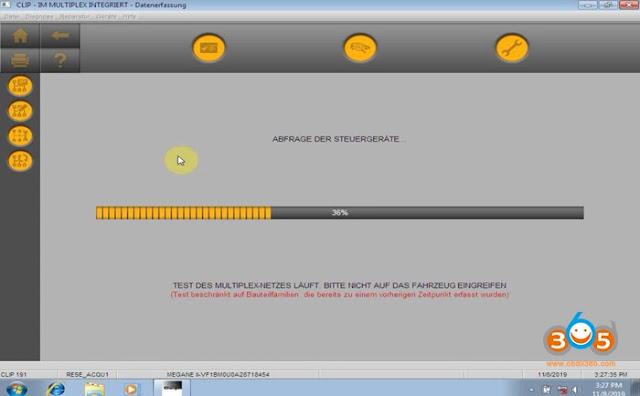This screenshot has height=396, width=640.
Task: Click the 36% progress bar
Action: click(x=340, y=213)
